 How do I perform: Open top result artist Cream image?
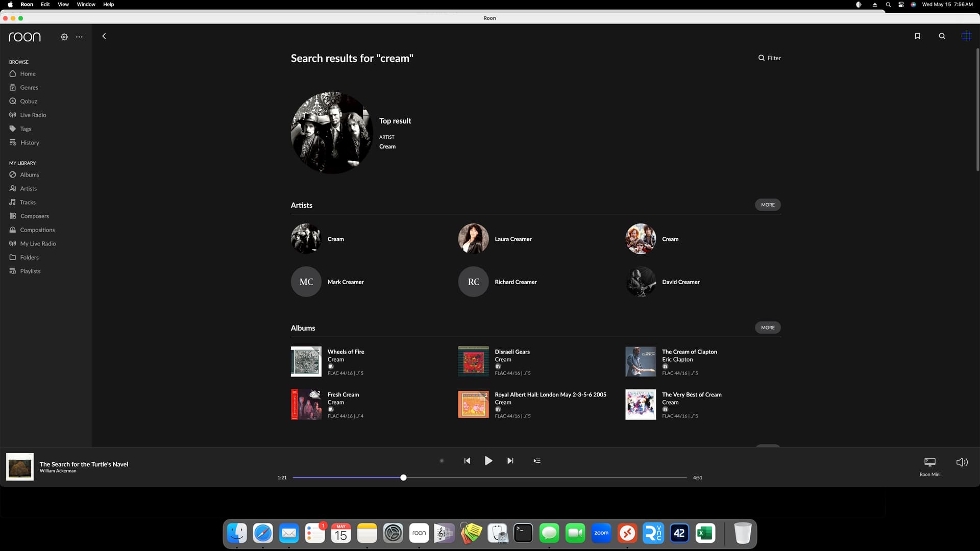pos(332,133)
